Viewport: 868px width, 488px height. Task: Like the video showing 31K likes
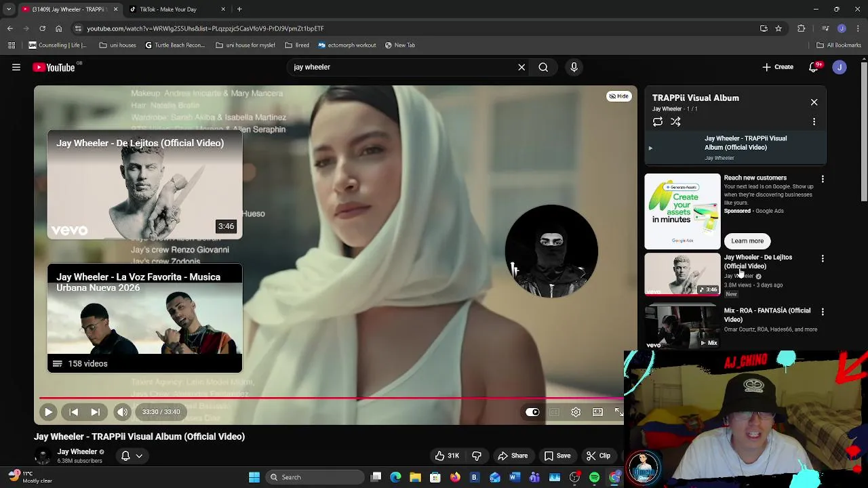[x=447, y=455]
